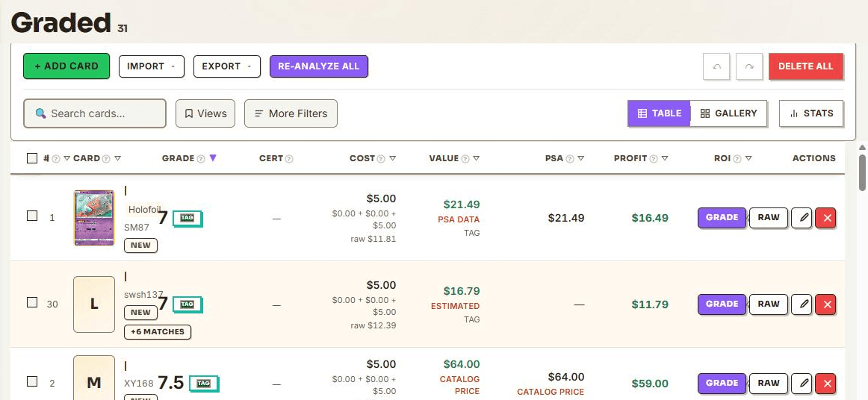Open More Filters
The width and height of the screenshot is (868, 400).
tap(291, 113)
